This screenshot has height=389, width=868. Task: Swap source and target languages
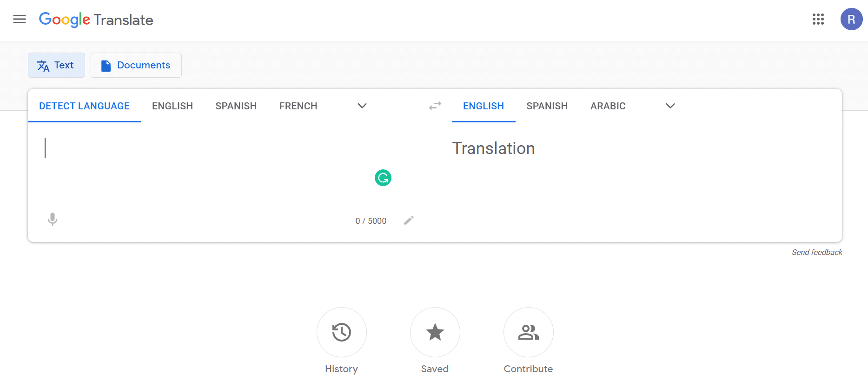coord(435,106)
